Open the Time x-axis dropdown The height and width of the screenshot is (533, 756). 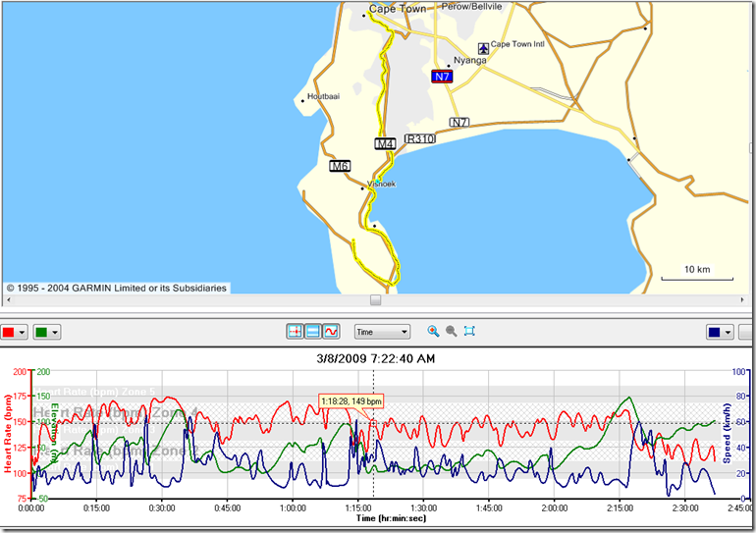click(x=382, y=332)
